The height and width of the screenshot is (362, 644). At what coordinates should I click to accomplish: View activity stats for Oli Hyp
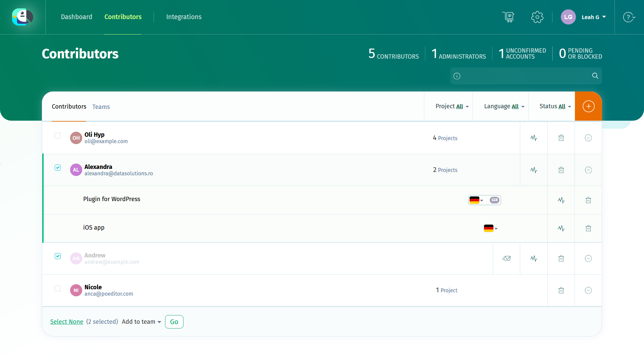point(534,138)
